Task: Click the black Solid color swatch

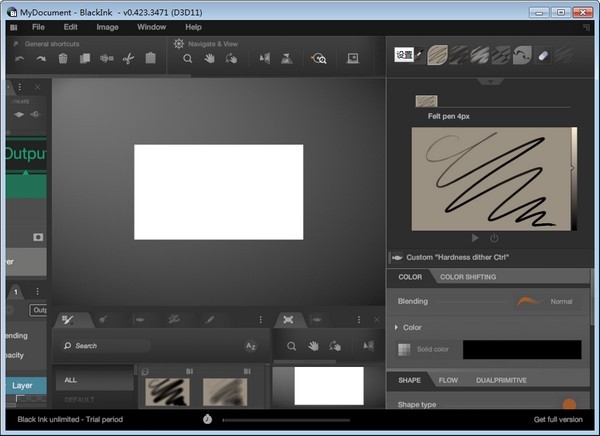Action: pos(521,349)
